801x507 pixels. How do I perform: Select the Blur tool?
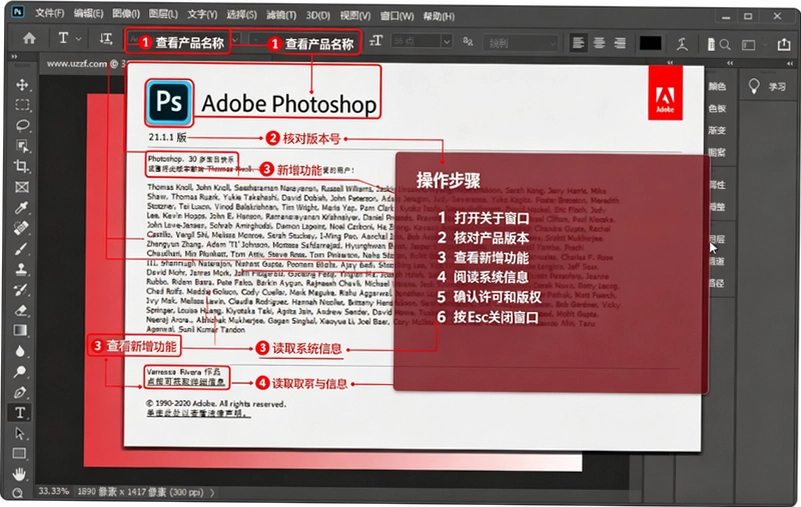[x=20, y=351]
